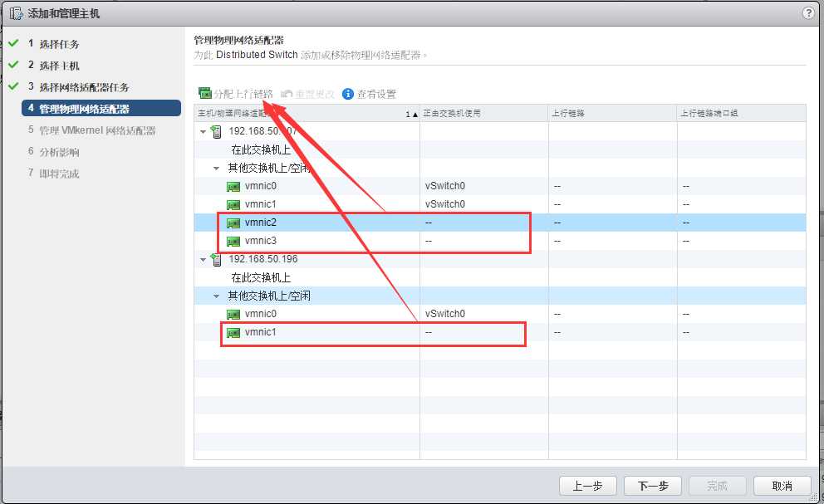Select step 4 管理物理网络适配器
Image resolution: width=824 pixels, height=504 pixels.
pyautogui.click(x=101, y=108)
